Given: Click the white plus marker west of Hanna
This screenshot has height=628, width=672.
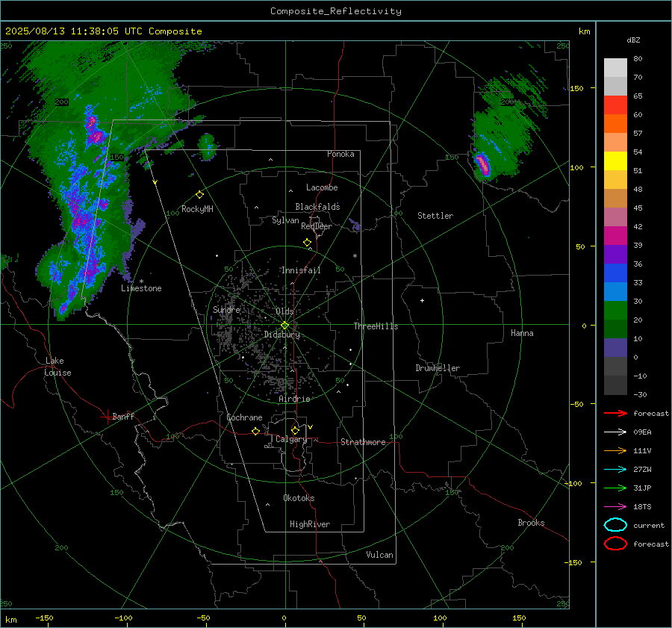Looking at the screenshot, I should [x=422, y=300].
